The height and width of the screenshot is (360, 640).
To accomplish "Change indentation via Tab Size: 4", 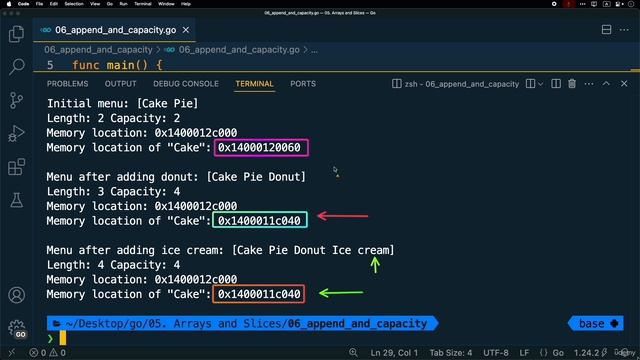I will 451,353.
